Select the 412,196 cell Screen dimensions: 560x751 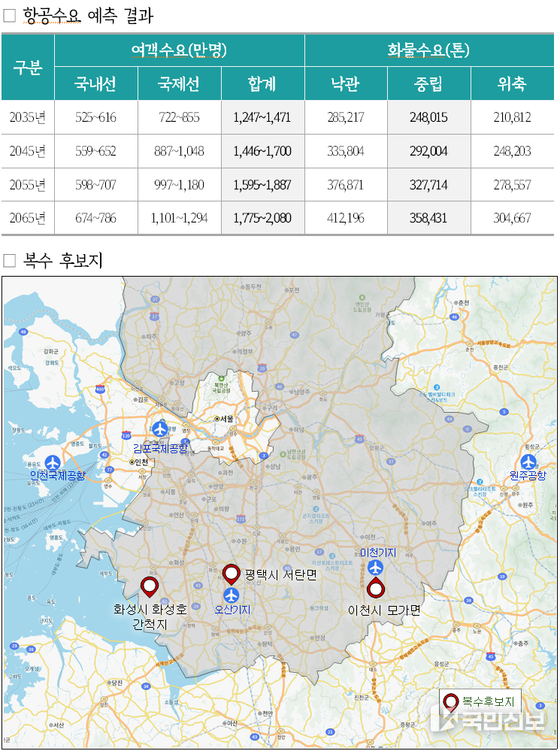pos(346,218)
